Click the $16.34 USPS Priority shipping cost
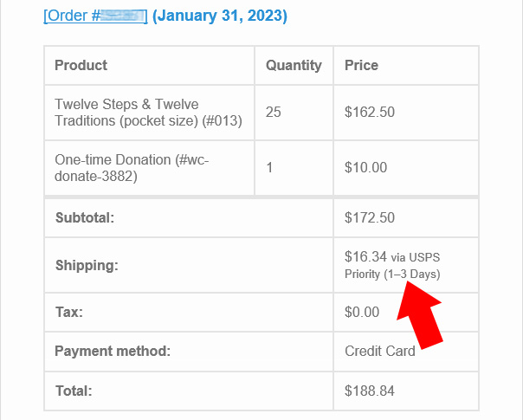This screenshot has width=523, height=420. click(392, 265)
